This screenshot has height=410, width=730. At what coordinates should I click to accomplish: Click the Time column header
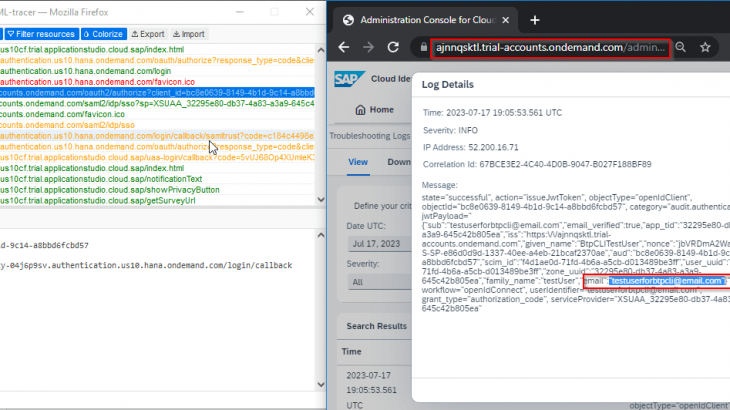[351, 351]
